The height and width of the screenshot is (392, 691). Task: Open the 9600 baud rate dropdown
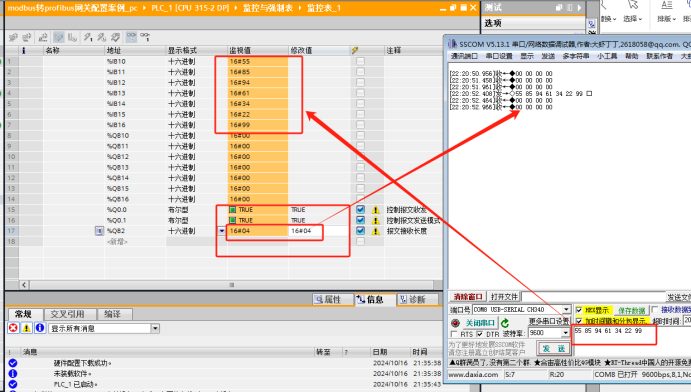(565, 333)
